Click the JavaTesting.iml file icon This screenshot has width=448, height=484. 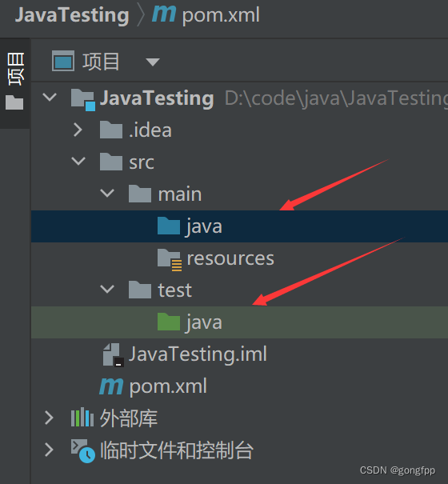[x=114, y=354]
